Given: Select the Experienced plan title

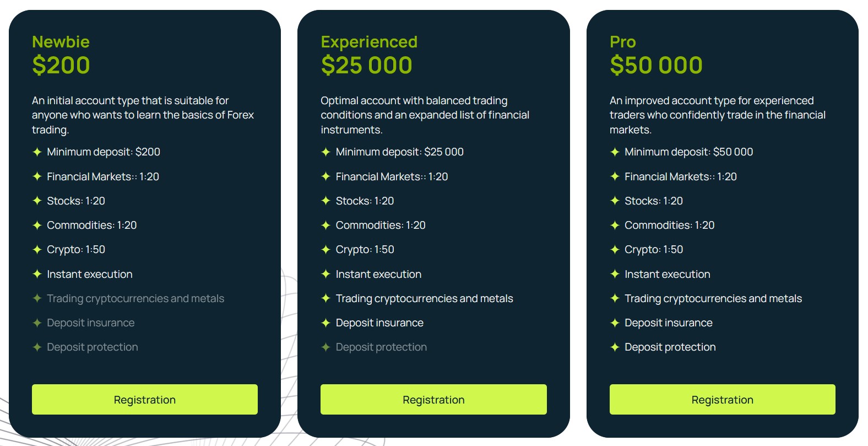Looking at the screenshot, I should (x=369, y=42).
